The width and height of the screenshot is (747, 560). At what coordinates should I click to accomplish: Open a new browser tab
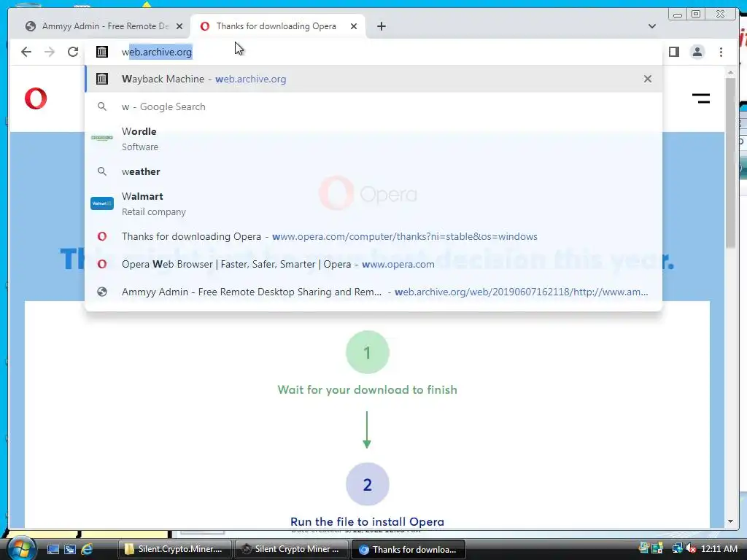tap(381, 26)
